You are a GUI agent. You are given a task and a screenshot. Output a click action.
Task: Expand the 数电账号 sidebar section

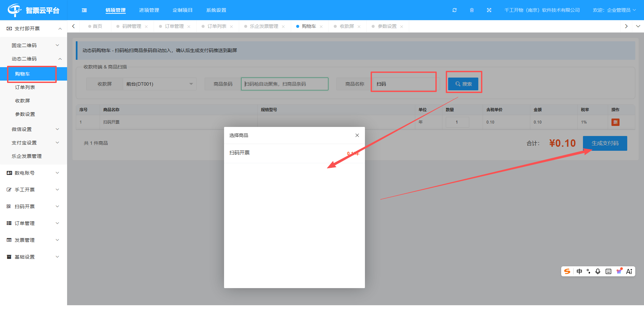(x=34, y=173)
